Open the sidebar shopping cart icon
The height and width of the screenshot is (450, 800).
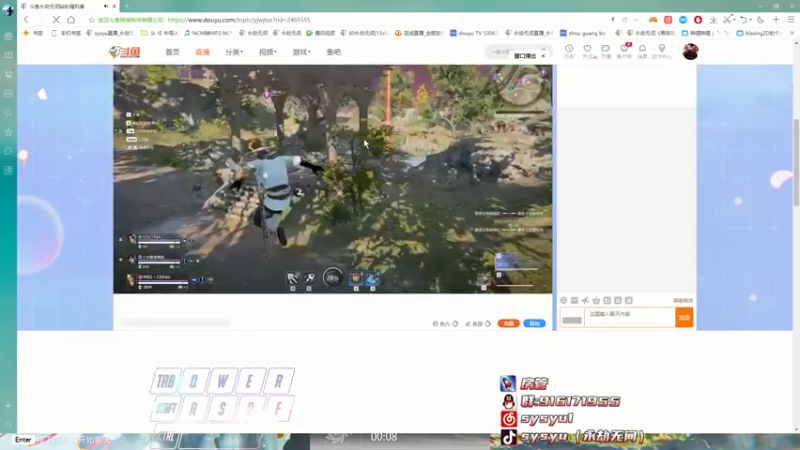tap(8, 74)
